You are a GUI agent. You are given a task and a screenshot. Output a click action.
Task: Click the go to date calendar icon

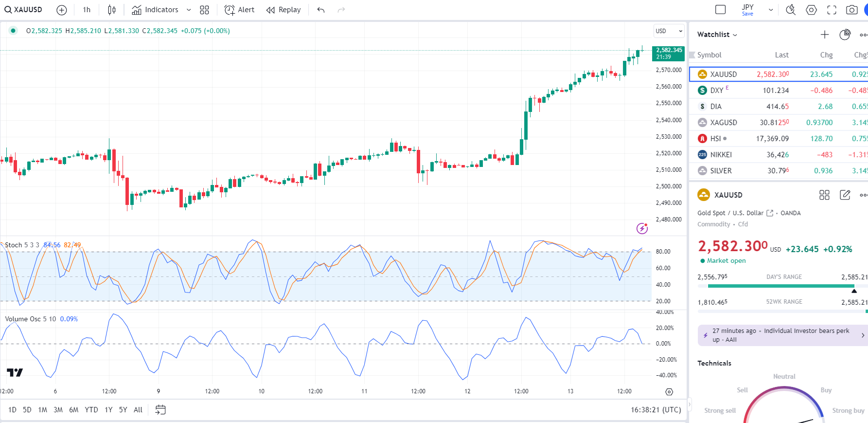(x=160, y=410)
